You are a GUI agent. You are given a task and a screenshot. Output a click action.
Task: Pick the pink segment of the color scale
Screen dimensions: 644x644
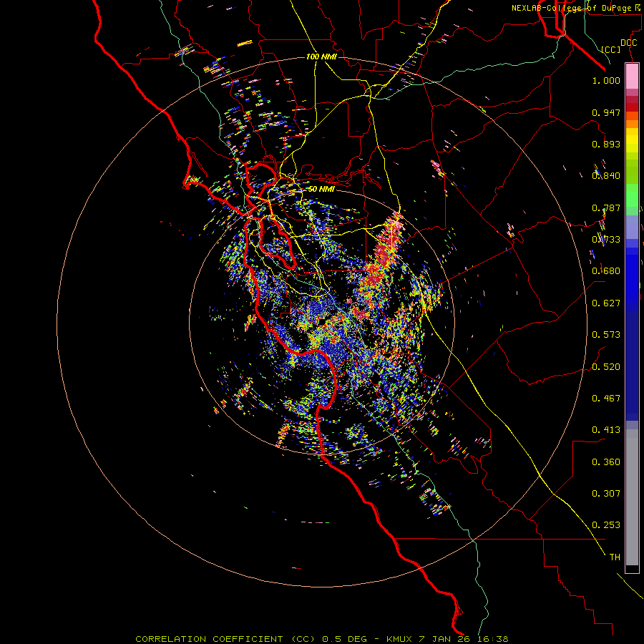click(x=632, y=76)
